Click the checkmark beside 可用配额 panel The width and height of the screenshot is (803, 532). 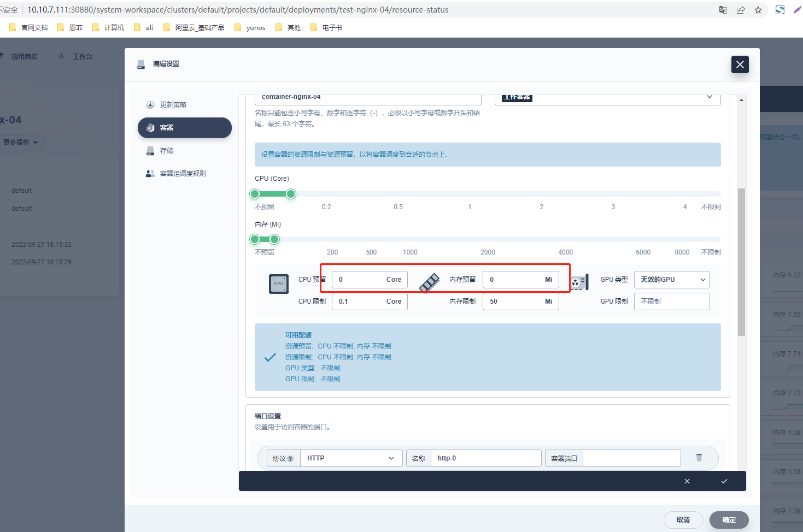pos(270,357)
